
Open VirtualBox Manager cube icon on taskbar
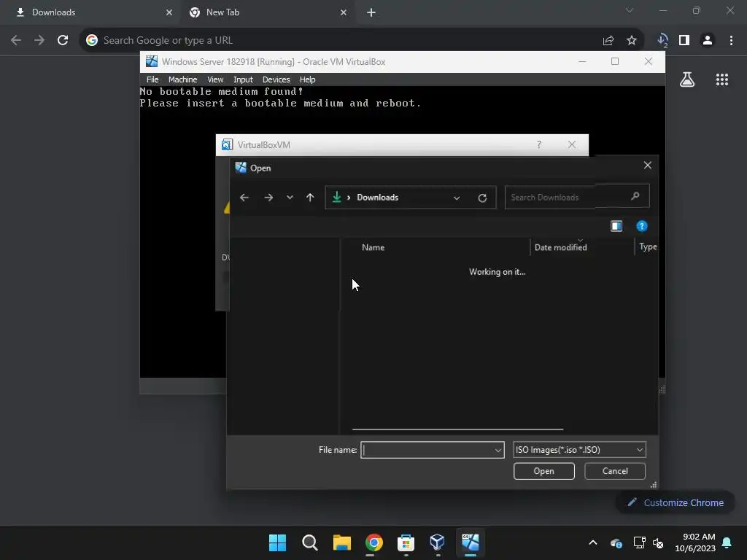coord(438,542)
